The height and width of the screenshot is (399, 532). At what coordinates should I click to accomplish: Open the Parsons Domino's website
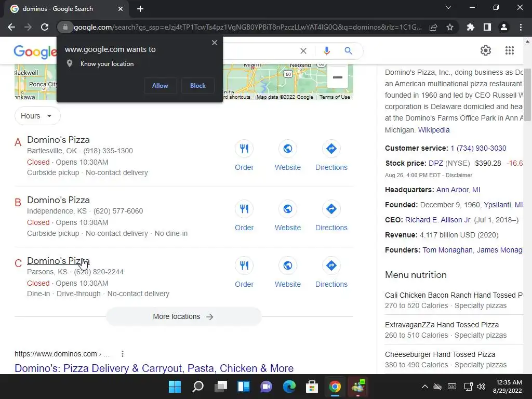(x=288, y=272)
